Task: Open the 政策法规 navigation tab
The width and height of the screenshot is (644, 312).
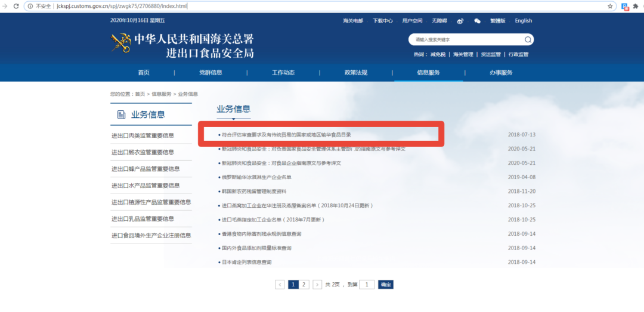Action: point(355,73)
